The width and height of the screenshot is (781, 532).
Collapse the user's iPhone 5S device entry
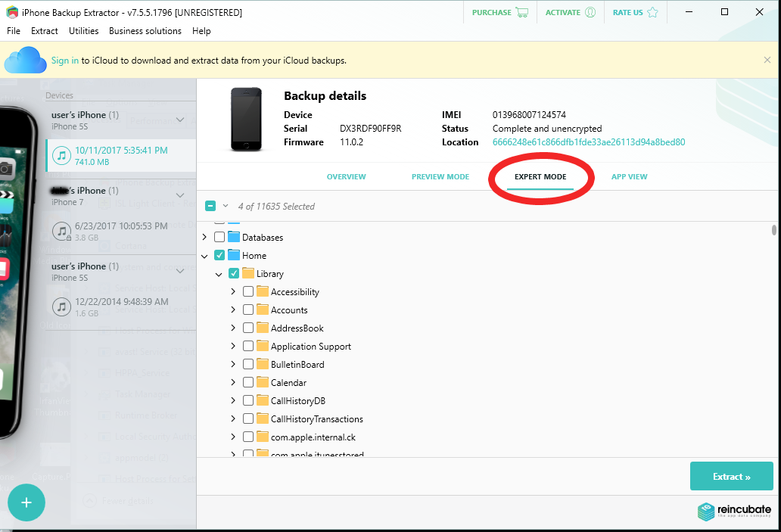point(180,120)
